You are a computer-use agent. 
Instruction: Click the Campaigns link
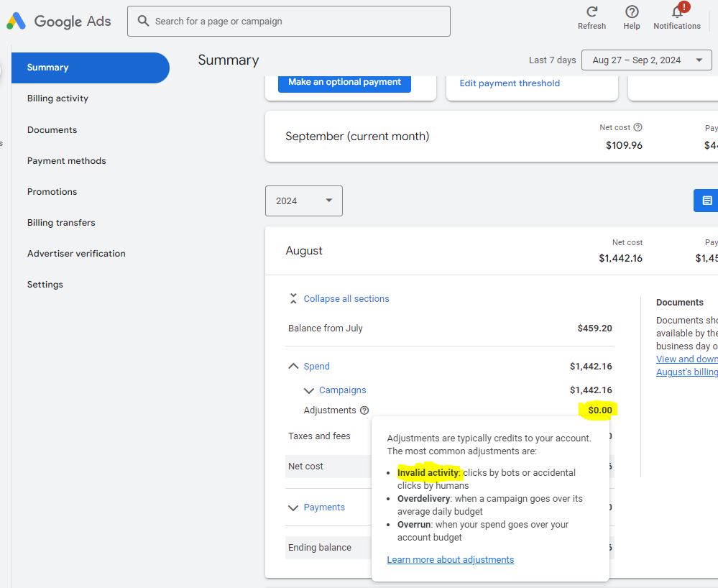coord(343,390)
